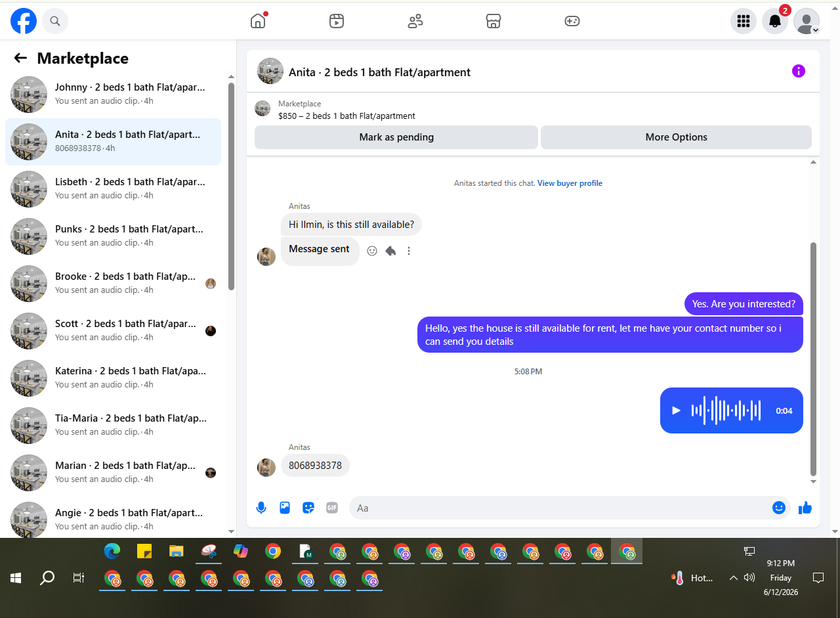This screenshot has width=840, height=618.
Task: Click the chat messages scroll-down arrow
Action: click(x=814, y=481)
